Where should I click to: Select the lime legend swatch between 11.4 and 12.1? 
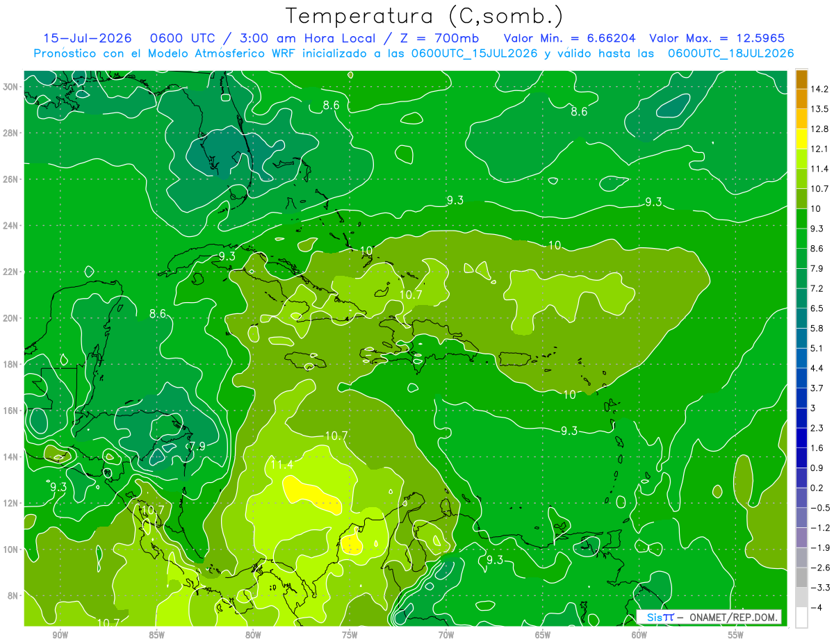[801, 158]
